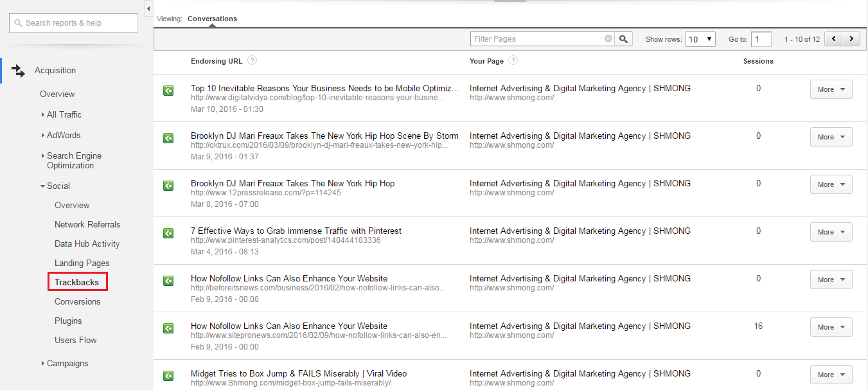
Task: Open the Top 10 Inevitable Reasons article link
Action: coord(325,88)
